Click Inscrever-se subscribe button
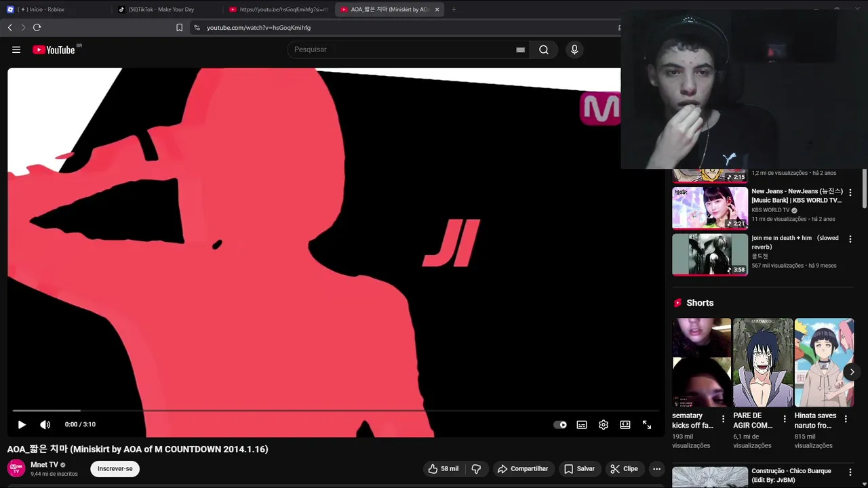The height and width of the screenshot is (488, 868). pyautogui.click(x=115, y=469)
